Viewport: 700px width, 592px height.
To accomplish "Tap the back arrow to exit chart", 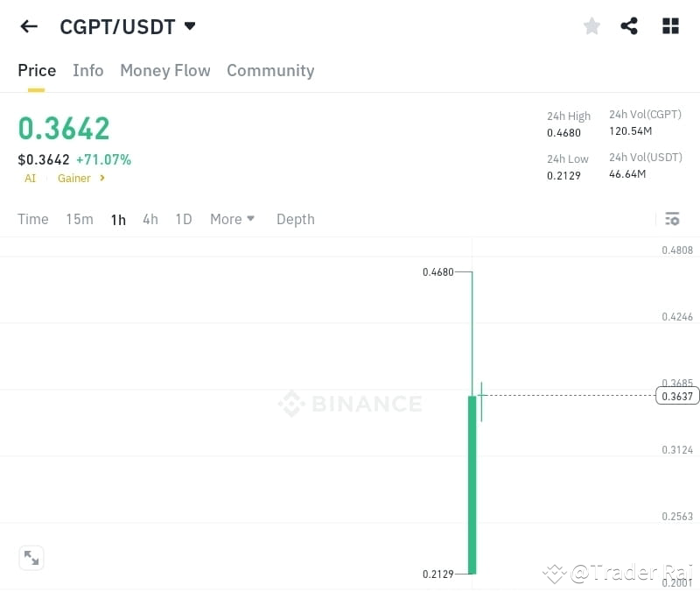I will pos(28,26).
